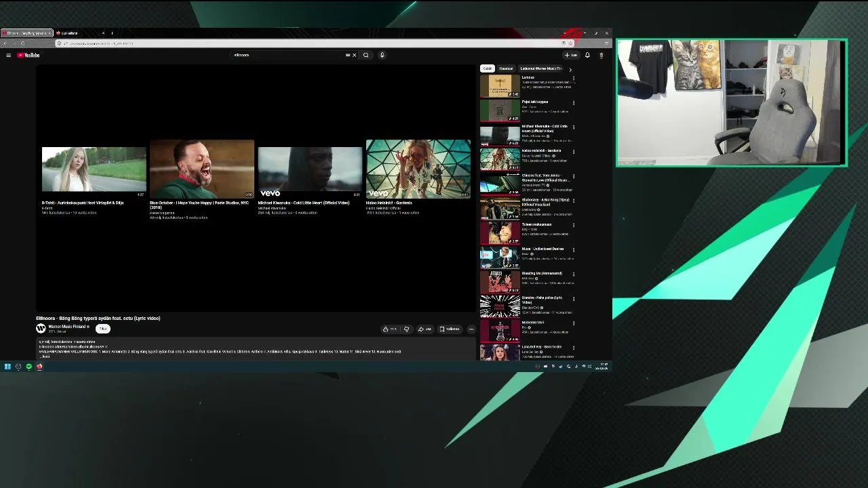Open options menu for Pojat leikki seppaa
The image size is (868, 488).
pos(574,103)
